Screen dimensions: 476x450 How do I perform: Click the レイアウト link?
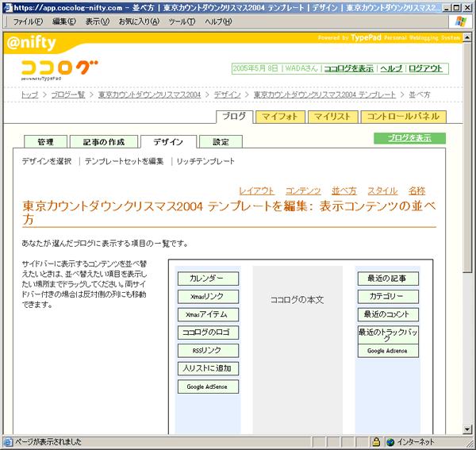(x=257, y=190)
